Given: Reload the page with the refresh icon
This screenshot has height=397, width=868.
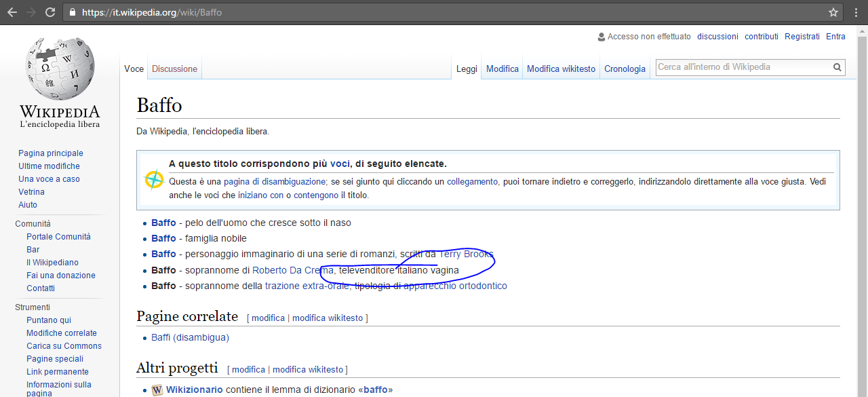Looking at the screenshot, I should coord(50,12).
